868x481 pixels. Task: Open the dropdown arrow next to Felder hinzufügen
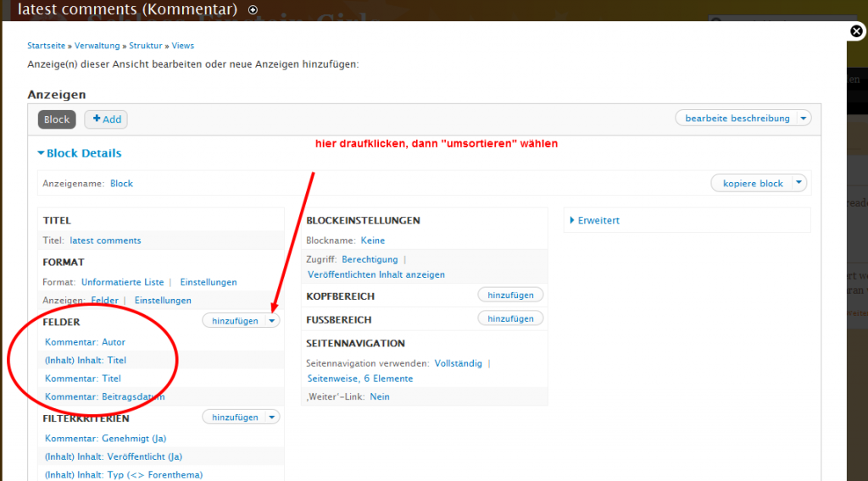(271, 321)
